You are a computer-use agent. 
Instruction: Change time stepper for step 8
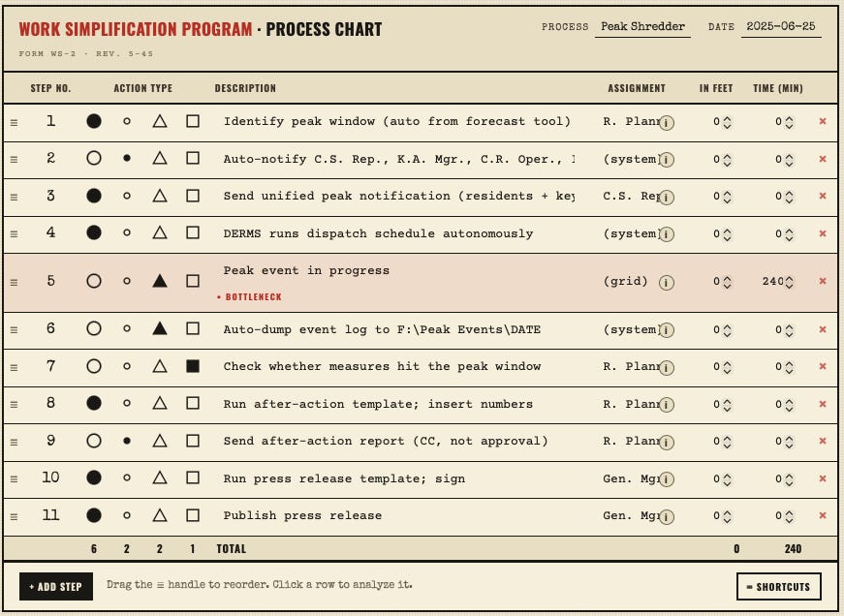pos(789,404)
